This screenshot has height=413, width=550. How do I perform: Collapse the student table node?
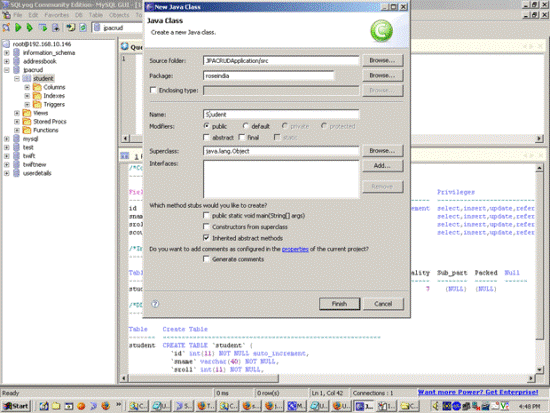pyautogui.click(x=17, y=79)
